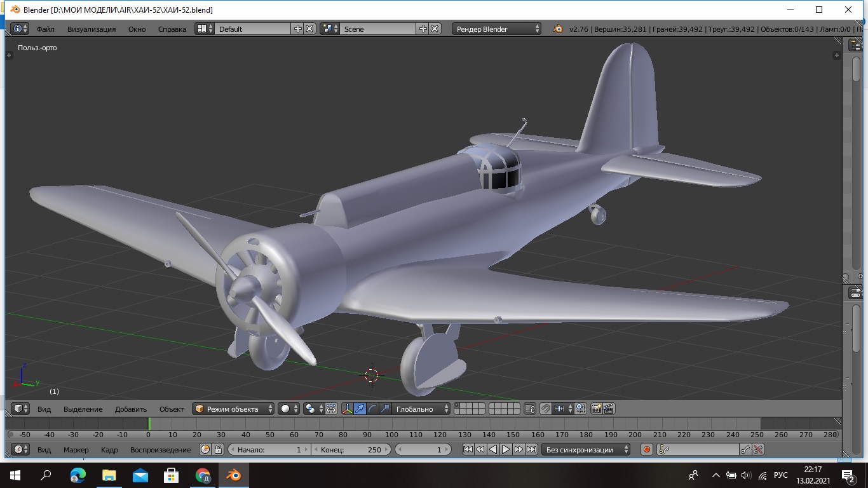Expand the Рендер Blender engine dropdown
The width and height of the screenshot is (868, 488).
[497, 29]
